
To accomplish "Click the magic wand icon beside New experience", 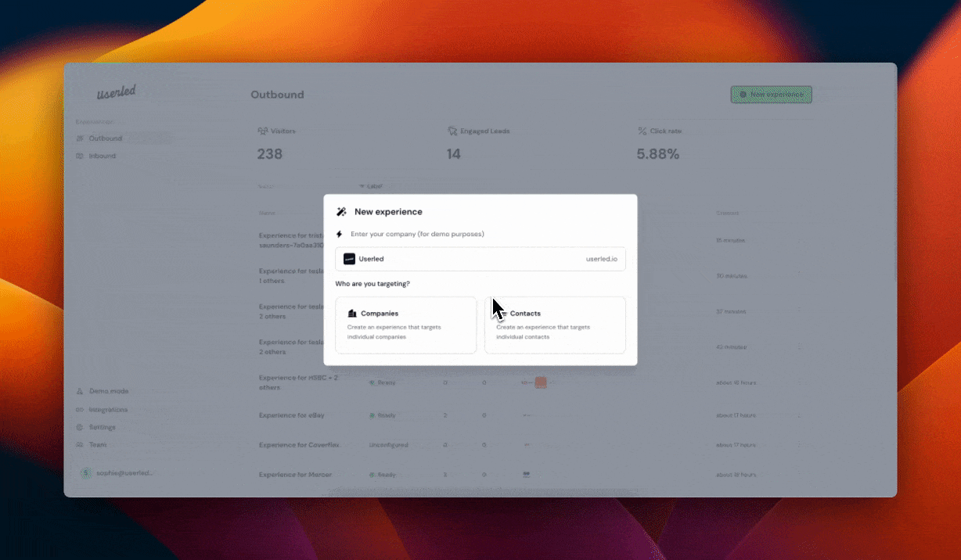I will pyautogui.click(x=341, y=212).
